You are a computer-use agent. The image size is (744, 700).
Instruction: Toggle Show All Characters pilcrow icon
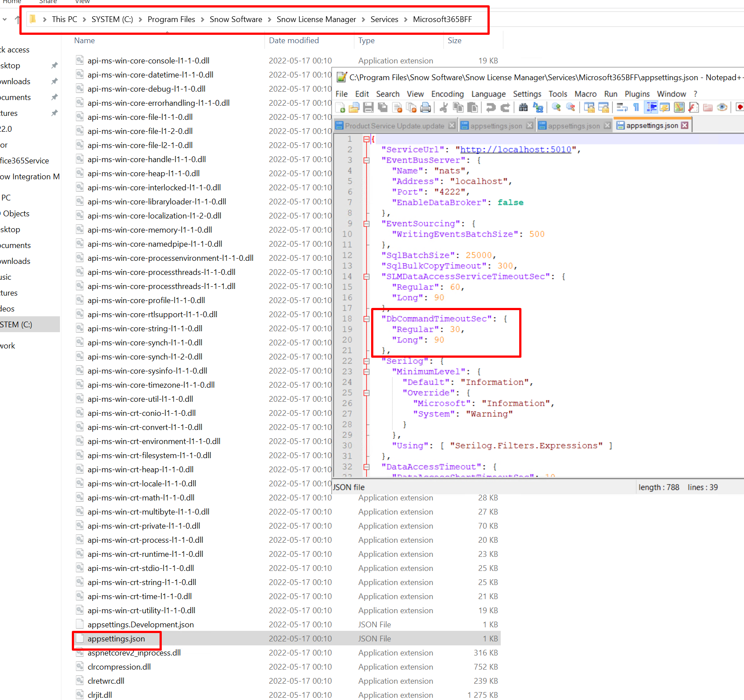coord(636,107)
